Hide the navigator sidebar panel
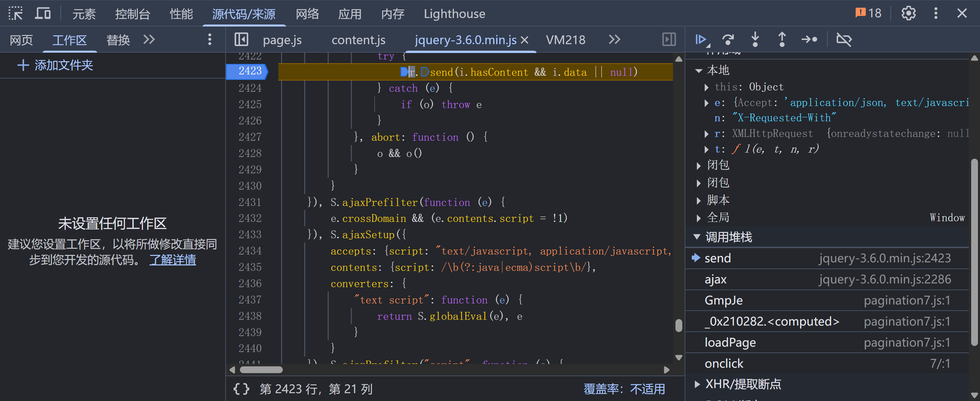This screenshot has width=980, height=401. coord(241,39)
